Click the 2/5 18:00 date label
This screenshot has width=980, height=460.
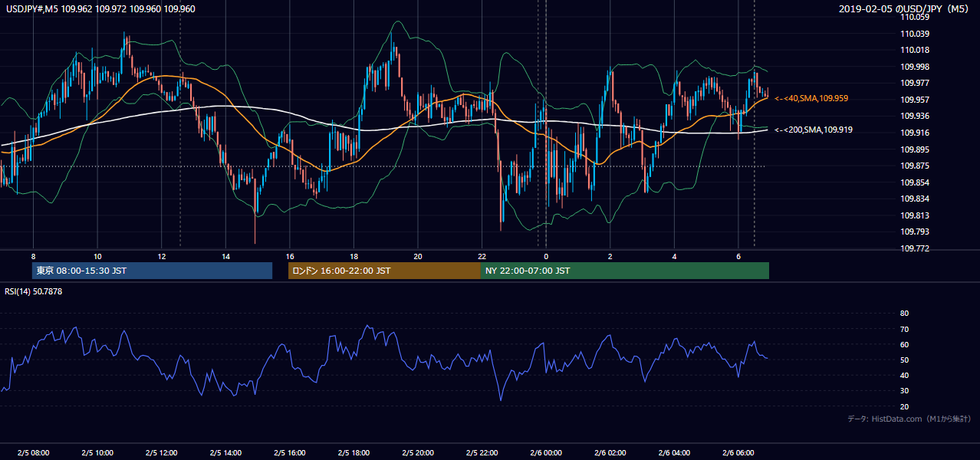pos(354,452)
